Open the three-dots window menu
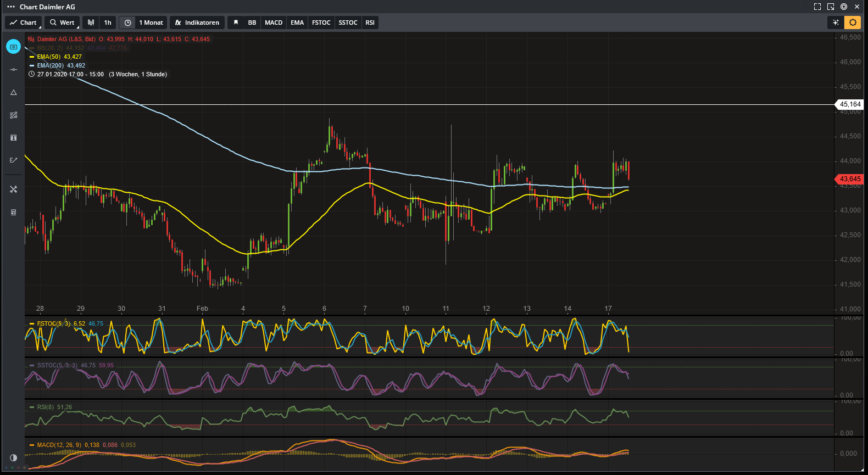Image resolution: width=868 pixels, height=475 pixels. point(10,7)
